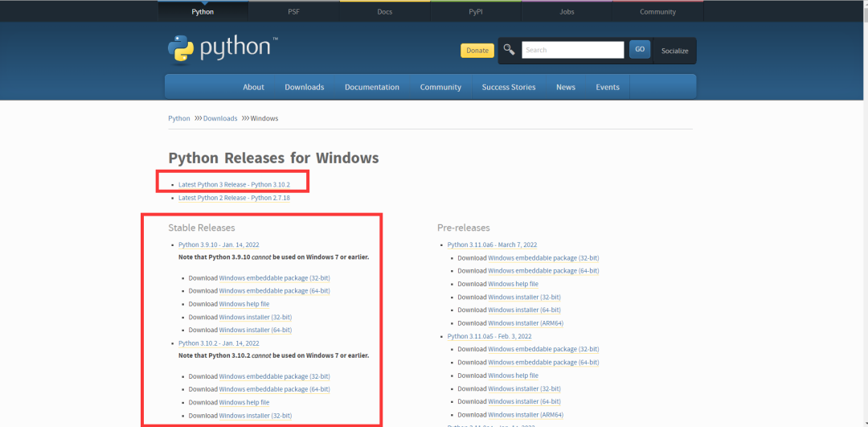Image resolution: width=868 pixels, height=427 pixels.
Task: Open the About navigation menu
Action: [x=253, y=87]
